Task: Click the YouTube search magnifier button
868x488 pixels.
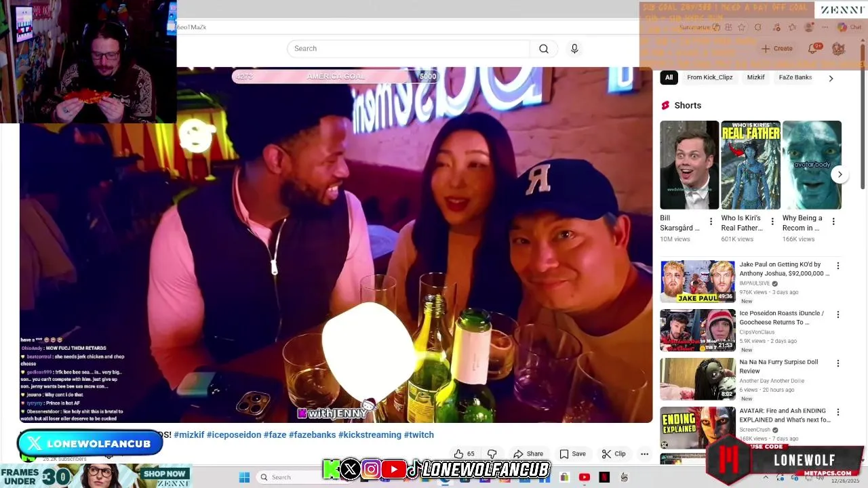Action: pos(544,49)
